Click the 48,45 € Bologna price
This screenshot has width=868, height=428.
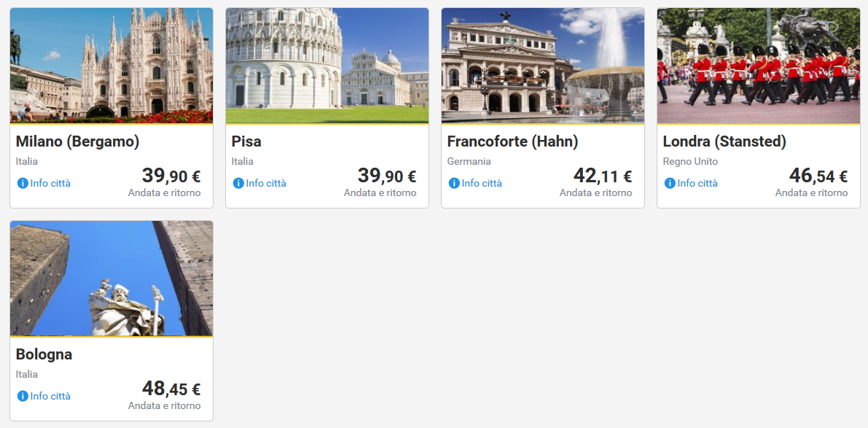tap(171, 389)
